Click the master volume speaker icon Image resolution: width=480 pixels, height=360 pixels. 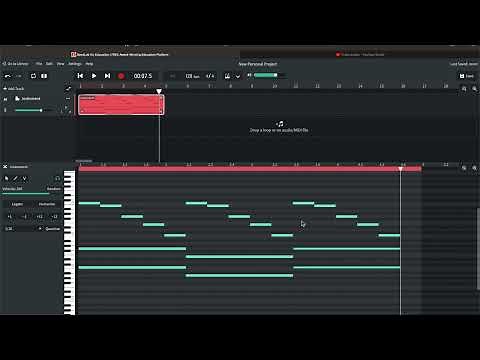tap(249, 75)
